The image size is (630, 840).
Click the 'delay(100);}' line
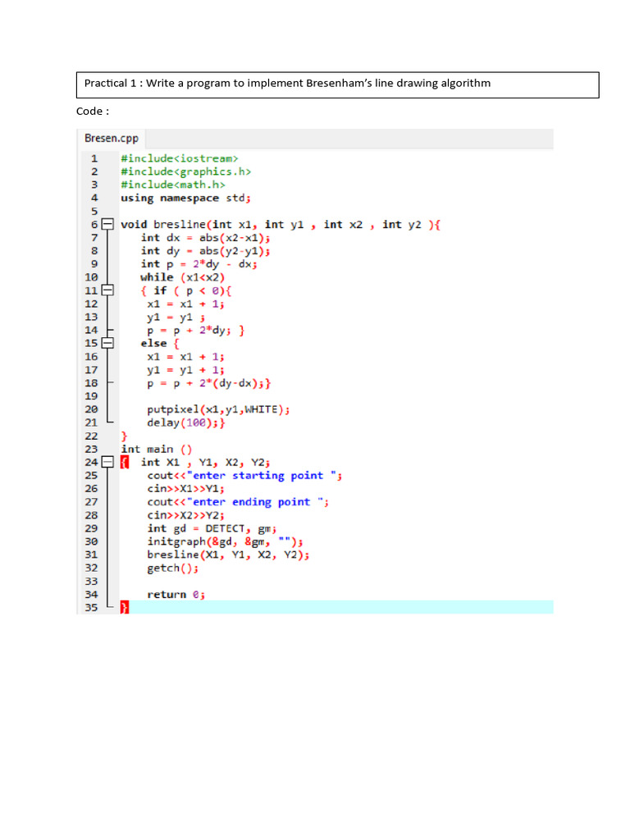(x=186, y=422)
